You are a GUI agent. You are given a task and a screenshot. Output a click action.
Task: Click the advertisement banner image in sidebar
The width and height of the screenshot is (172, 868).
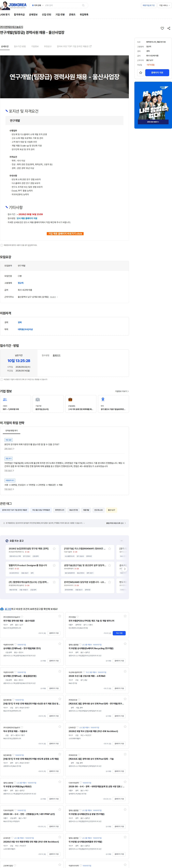[x=153, y=105]
